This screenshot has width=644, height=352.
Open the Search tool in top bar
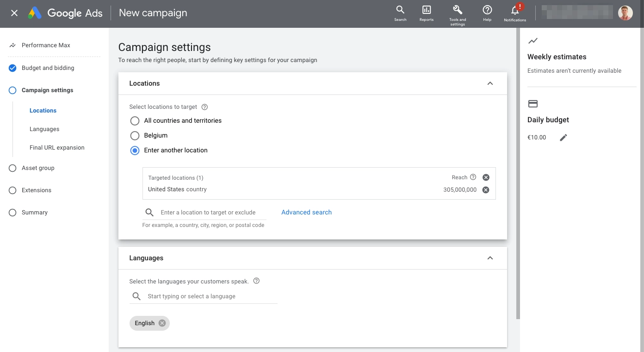tap(400, 13)
